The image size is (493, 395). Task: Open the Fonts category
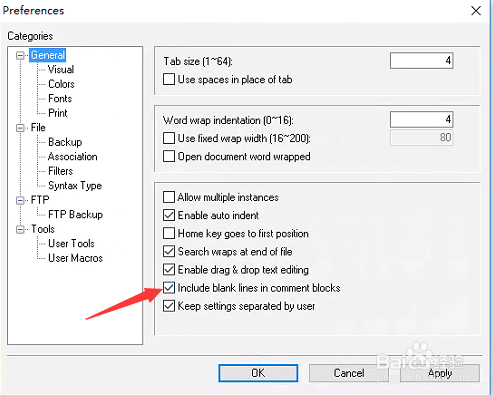[60, 98]
